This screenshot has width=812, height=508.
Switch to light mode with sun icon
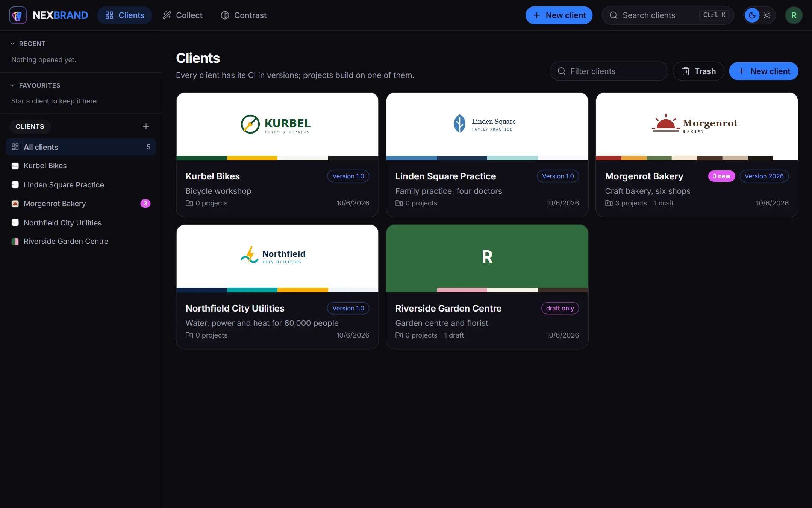coord(767,15)
